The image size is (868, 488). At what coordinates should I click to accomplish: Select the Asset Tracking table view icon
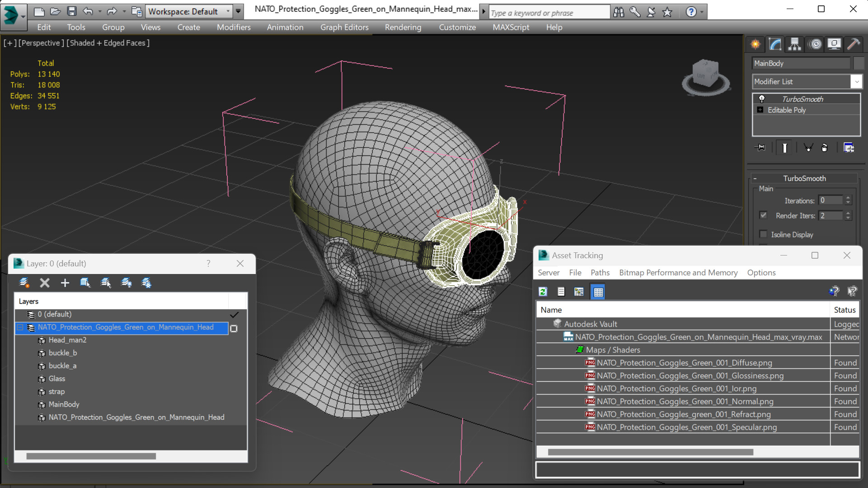pos(598,292)
